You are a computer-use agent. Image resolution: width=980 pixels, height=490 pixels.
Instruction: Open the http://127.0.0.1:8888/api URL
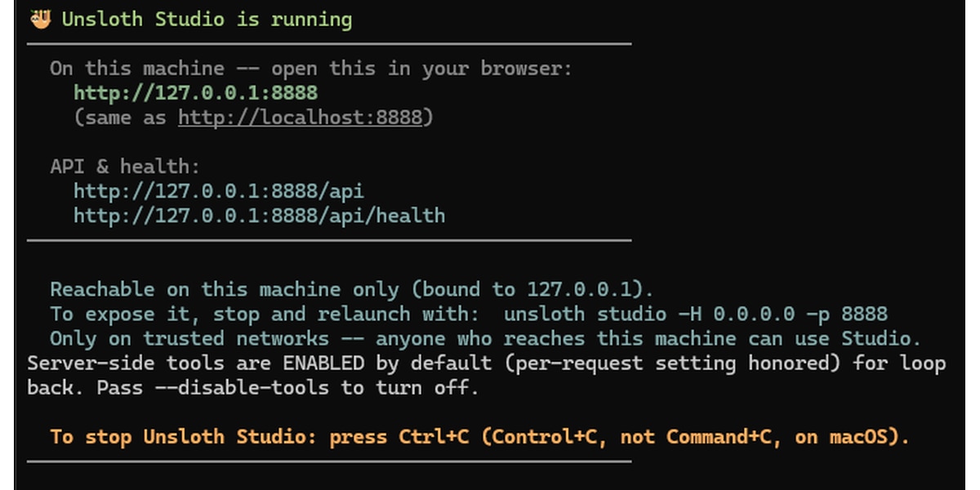click(x=219, y=191)
